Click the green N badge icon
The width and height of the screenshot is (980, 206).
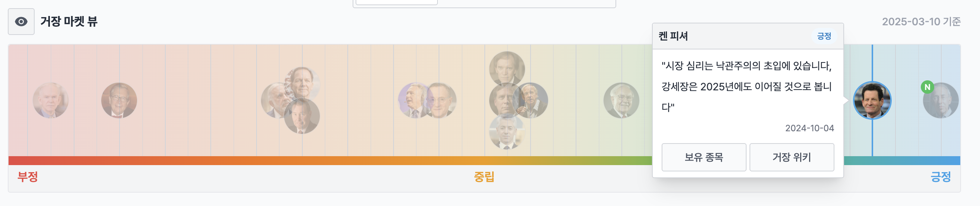coord(927,87)
